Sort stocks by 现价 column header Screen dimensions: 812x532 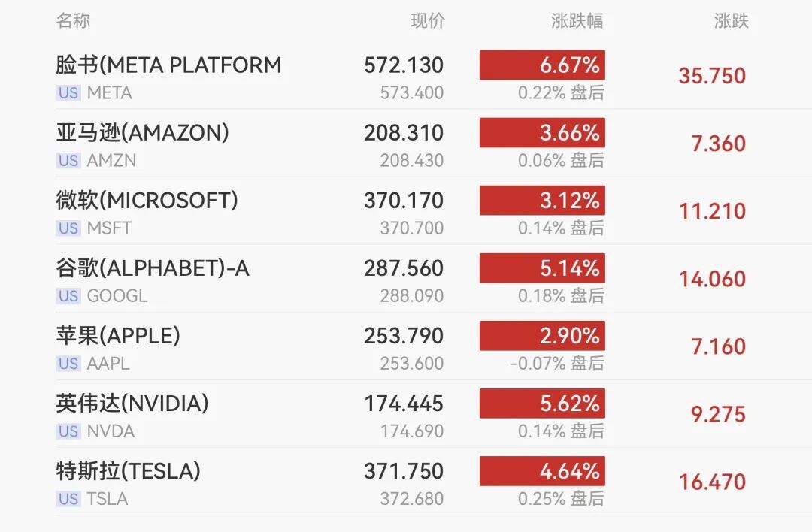(427, 21)
